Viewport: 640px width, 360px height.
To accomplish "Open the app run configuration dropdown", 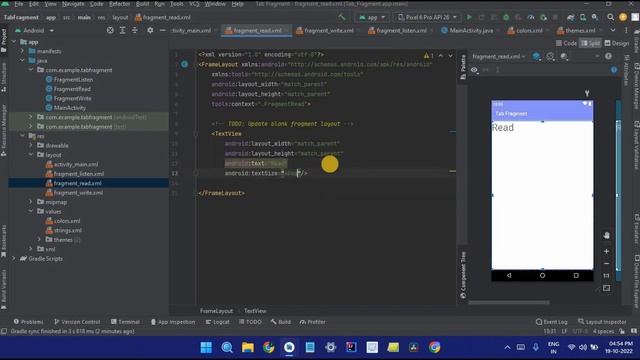I will pyautogui.click(x=372, y=17).
